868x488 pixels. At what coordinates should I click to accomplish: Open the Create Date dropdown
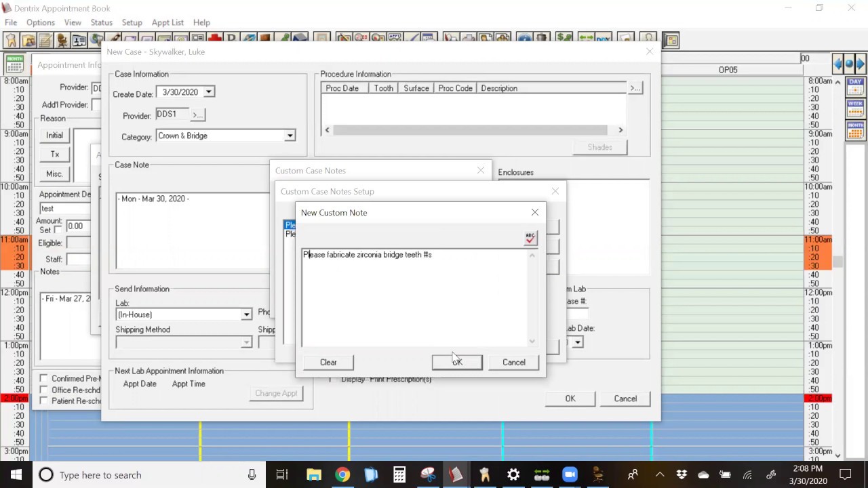[x=209, y=92]
